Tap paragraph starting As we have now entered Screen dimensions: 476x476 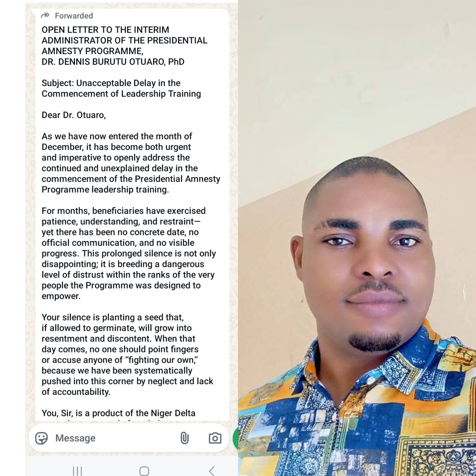[131, 163]
